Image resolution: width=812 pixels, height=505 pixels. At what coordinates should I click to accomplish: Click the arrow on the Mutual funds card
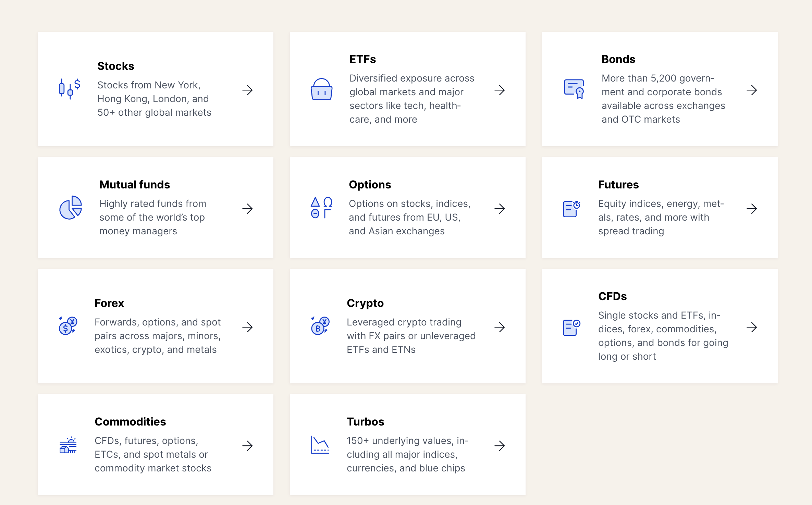click(x=247, y=209)
